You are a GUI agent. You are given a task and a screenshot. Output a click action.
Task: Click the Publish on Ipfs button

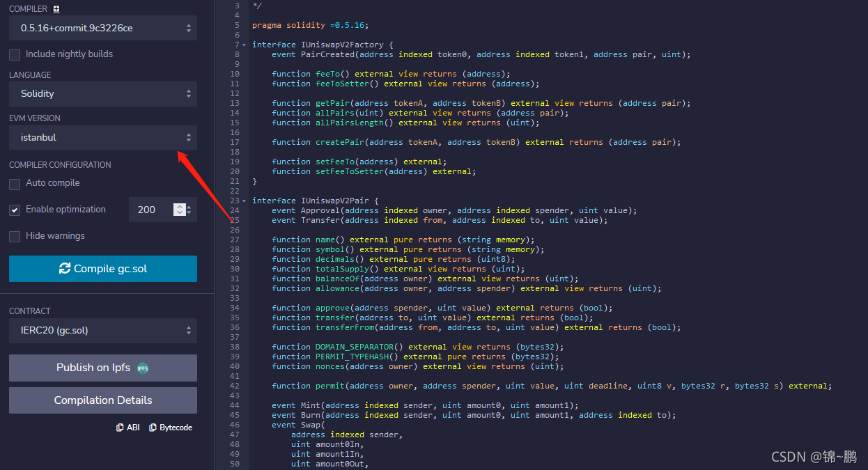103,368
